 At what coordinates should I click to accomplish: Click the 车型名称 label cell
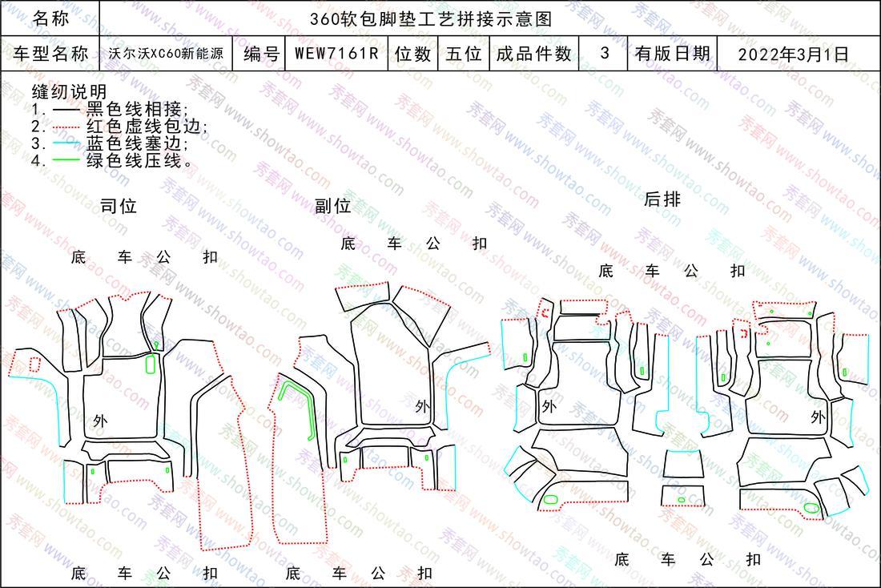click(50, 54)
